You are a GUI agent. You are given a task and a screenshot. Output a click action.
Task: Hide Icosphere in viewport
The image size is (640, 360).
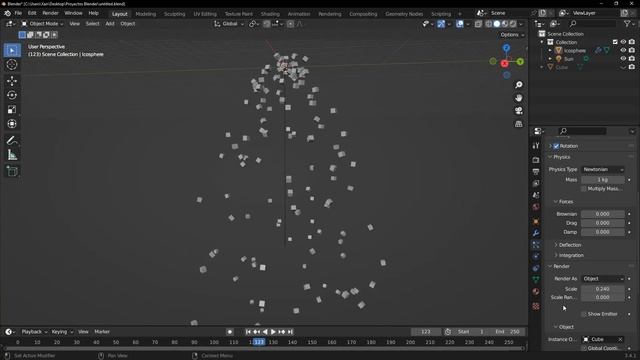tap(623, 50)
